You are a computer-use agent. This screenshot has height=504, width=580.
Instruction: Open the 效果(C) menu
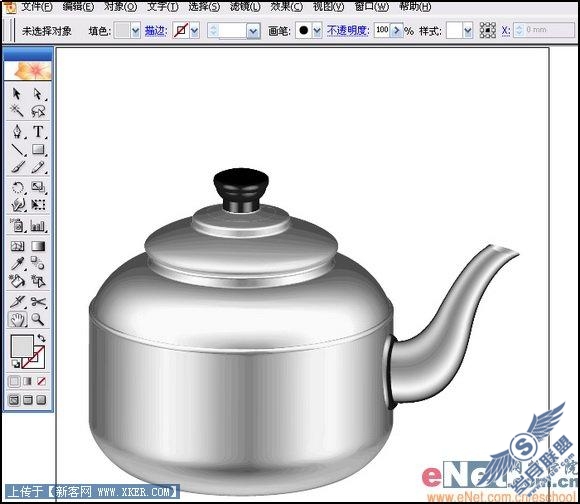(287, 7)
